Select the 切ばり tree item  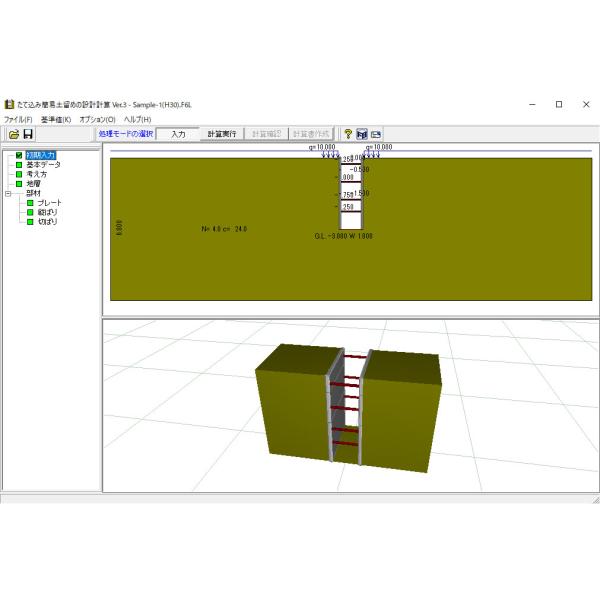click(x=47, y=222)
